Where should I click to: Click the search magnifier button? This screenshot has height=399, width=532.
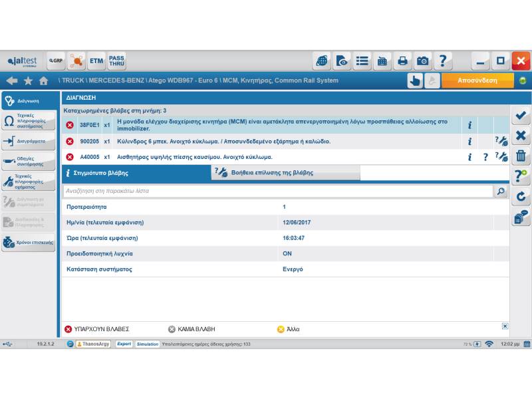[500, 191]
